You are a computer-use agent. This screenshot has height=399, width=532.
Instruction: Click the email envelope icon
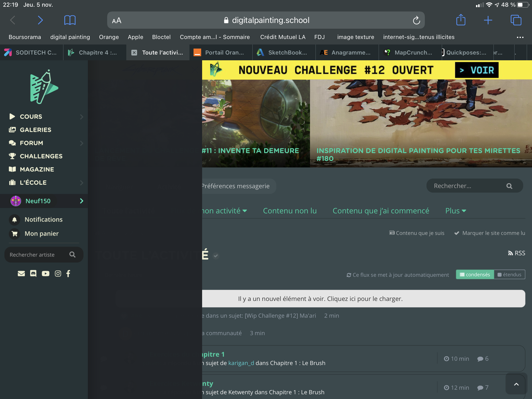click(x=21, y=273)
